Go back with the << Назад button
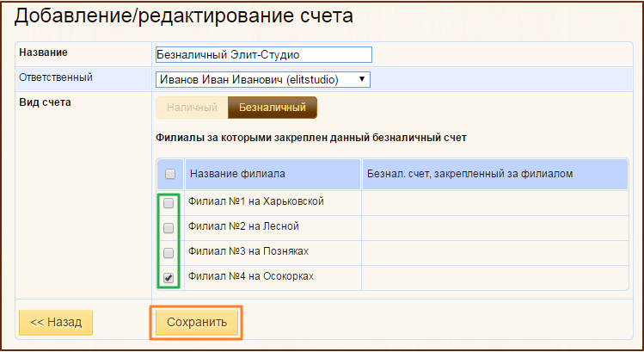This screenshot has width=644, height=352. pos(56,323)
